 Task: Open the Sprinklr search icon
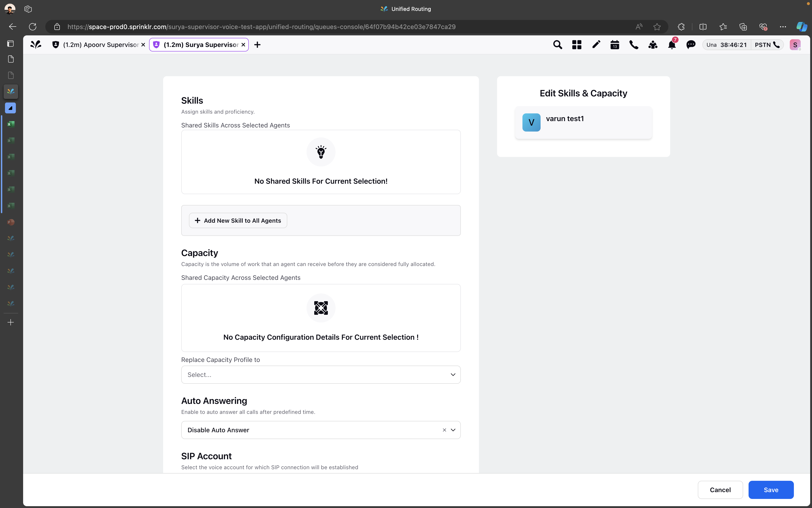click(557, 45)
